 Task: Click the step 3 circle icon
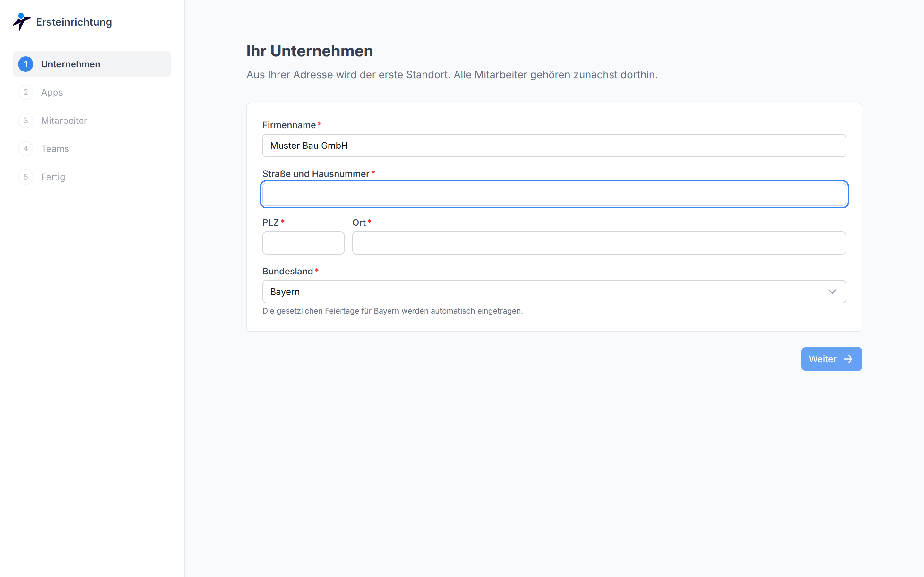tap(26, 121)
